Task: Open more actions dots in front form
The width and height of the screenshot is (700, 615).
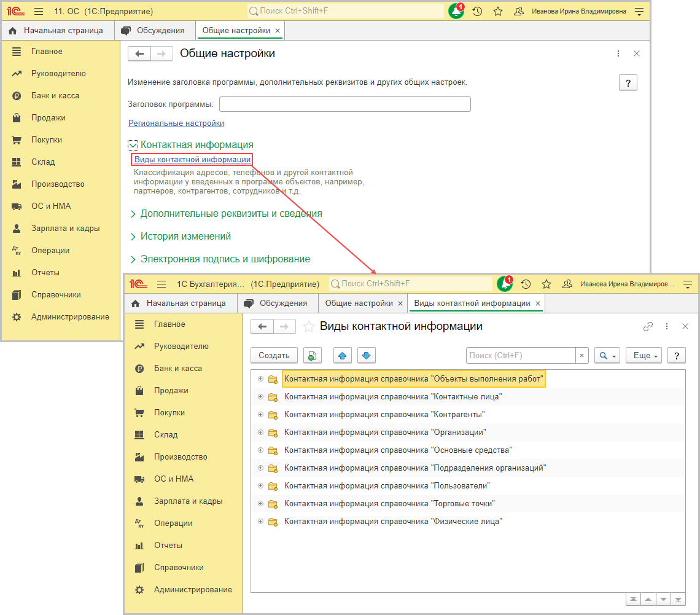Action: (666, 326)
